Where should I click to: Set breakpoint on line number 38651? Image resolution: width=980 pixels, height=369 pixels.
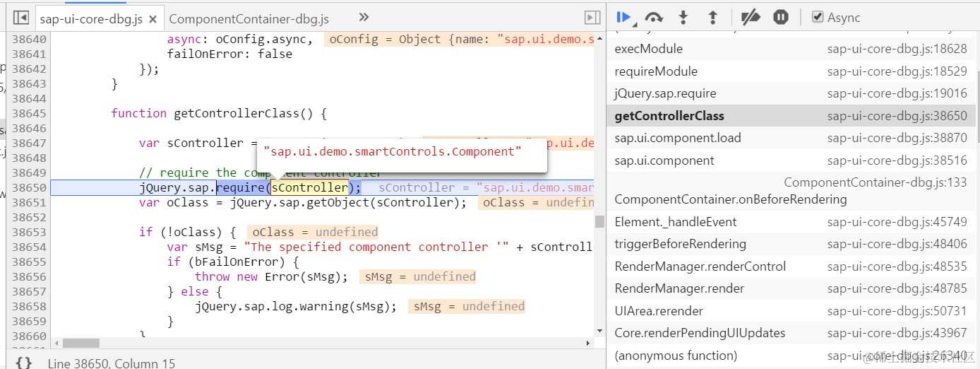coord(30,202)
